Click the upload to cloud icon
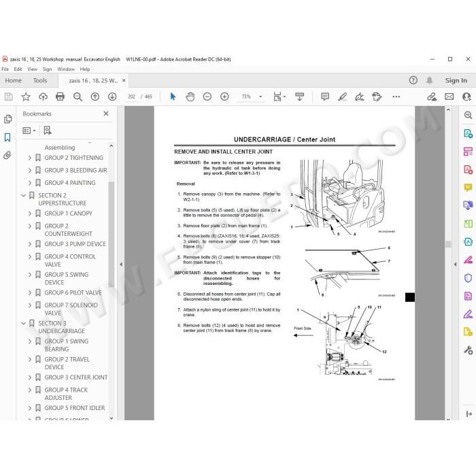The height and width of the screenshot is (476, 476). [43, 97]
